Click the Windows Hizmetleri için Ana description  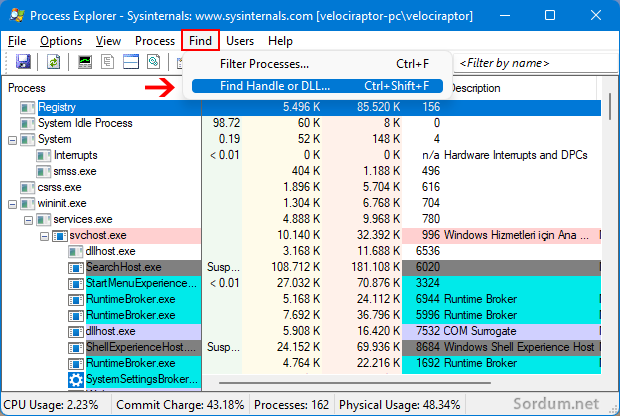pyautogui.click(x=516, y=236)
